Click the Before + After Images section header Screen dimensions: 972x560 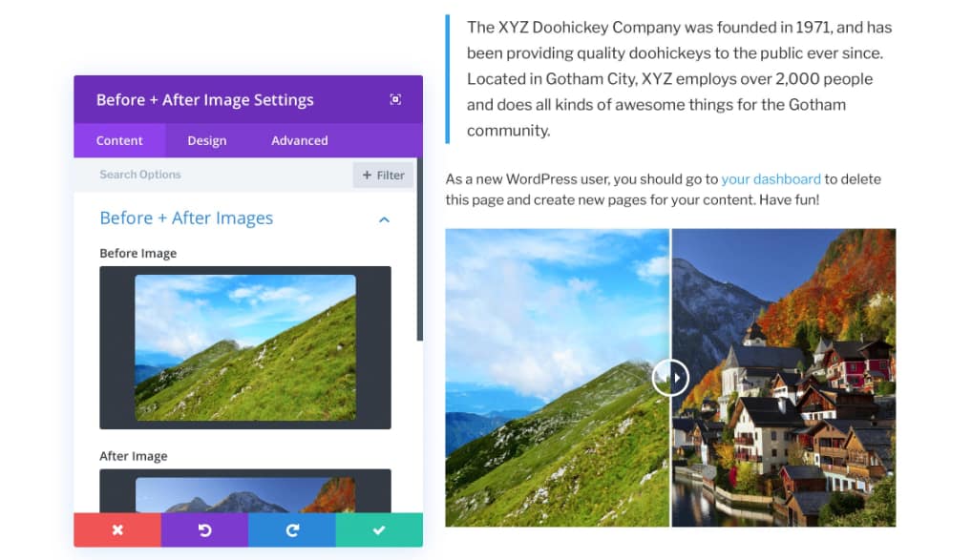pos(186,218)
